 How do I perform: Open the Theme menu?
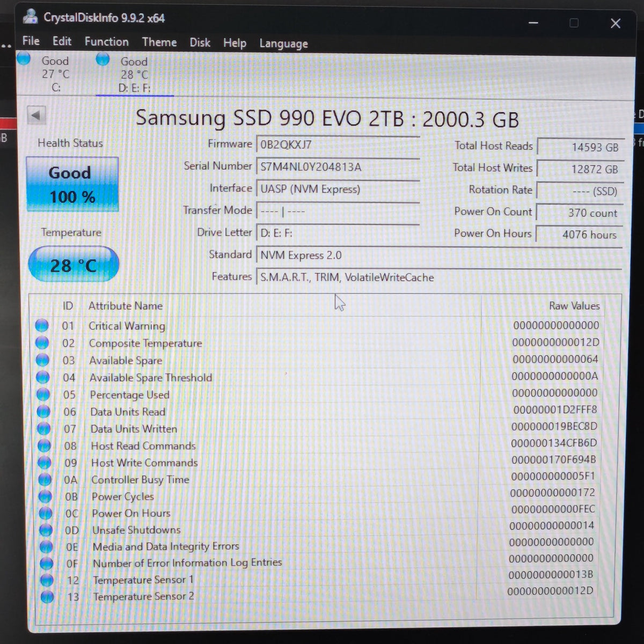[159, 42]
